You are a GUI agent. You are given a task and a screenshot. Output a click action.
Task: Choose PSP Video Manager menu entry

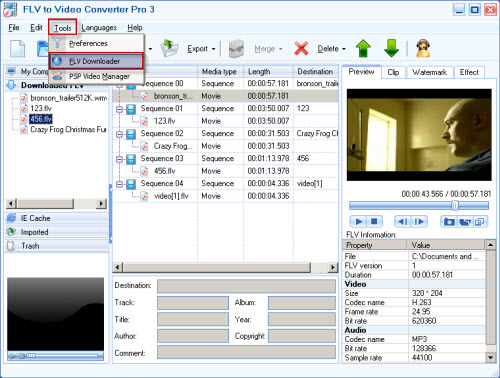(97, 76)
